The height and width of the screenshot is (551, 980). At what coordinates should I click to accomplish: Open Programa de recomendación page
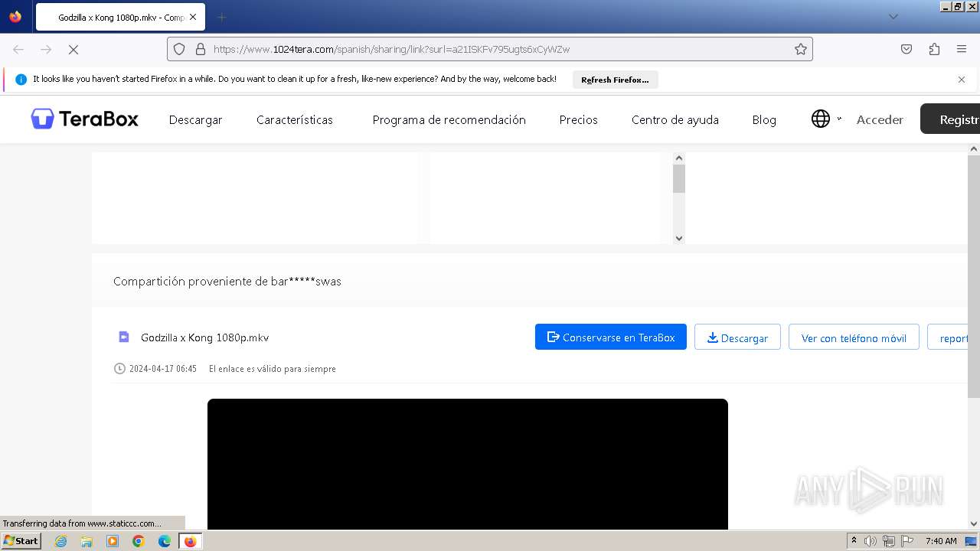[449, 119]
